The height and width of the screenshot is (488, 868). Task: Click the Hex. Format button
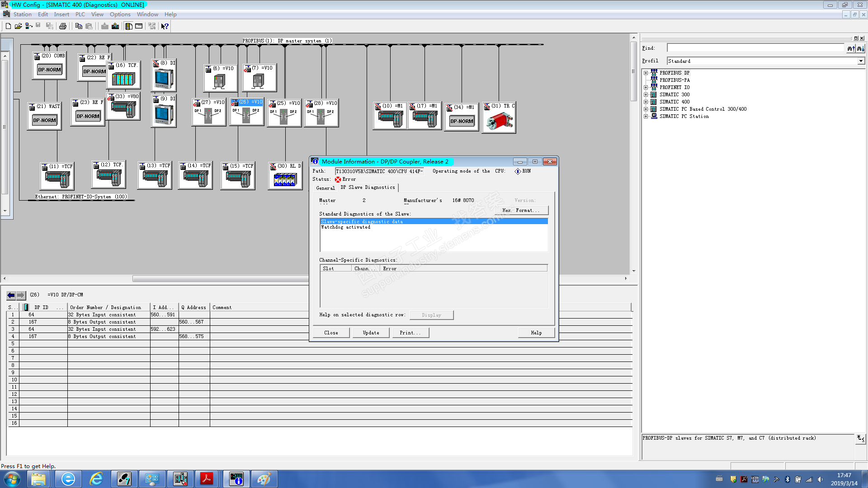point(521,211)
